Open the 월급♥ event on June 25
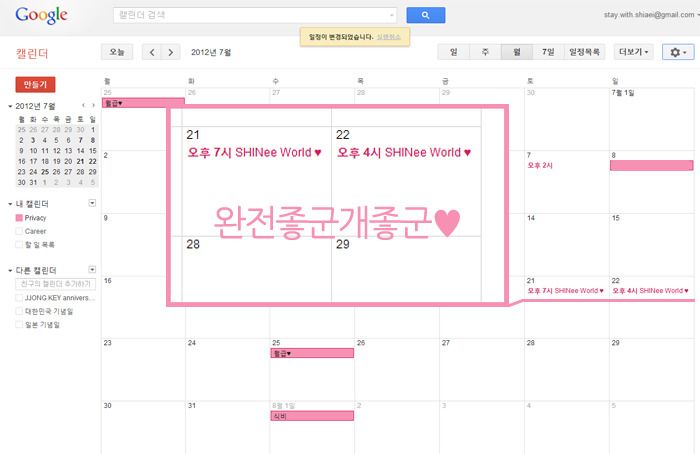The height and width of the screenshot is (454, 700). coord(143,103)
